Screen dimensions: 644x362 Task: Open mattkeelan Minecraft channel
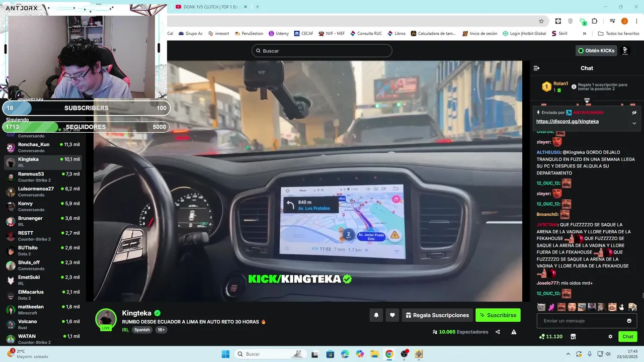coord(43,310)
